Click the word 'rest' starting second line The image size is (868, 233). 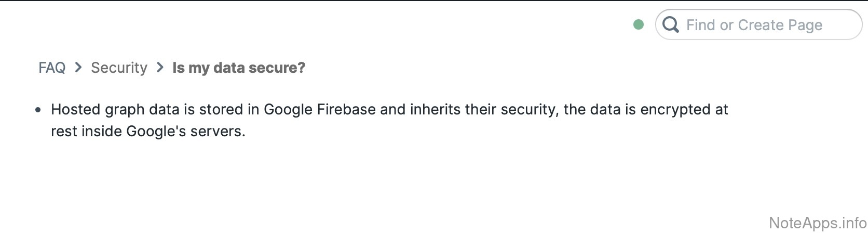click(64, 131)
